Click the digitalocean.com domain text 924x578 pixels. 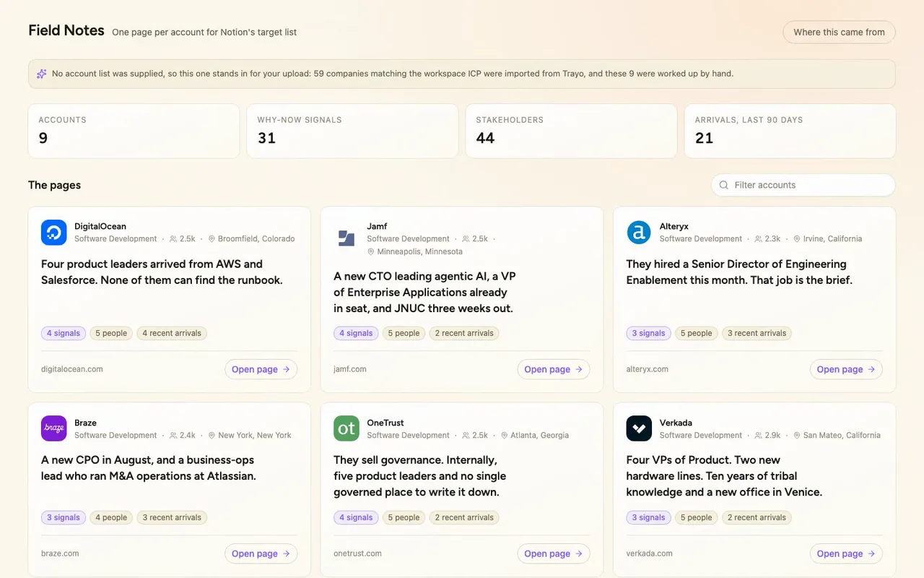point(72,369)
